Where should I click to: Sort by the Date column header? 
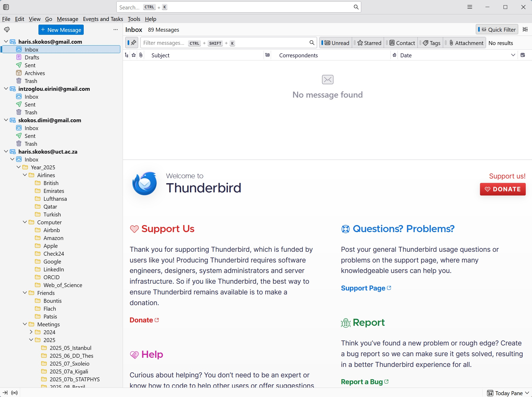pyautogui.click(x=457, y=55)
